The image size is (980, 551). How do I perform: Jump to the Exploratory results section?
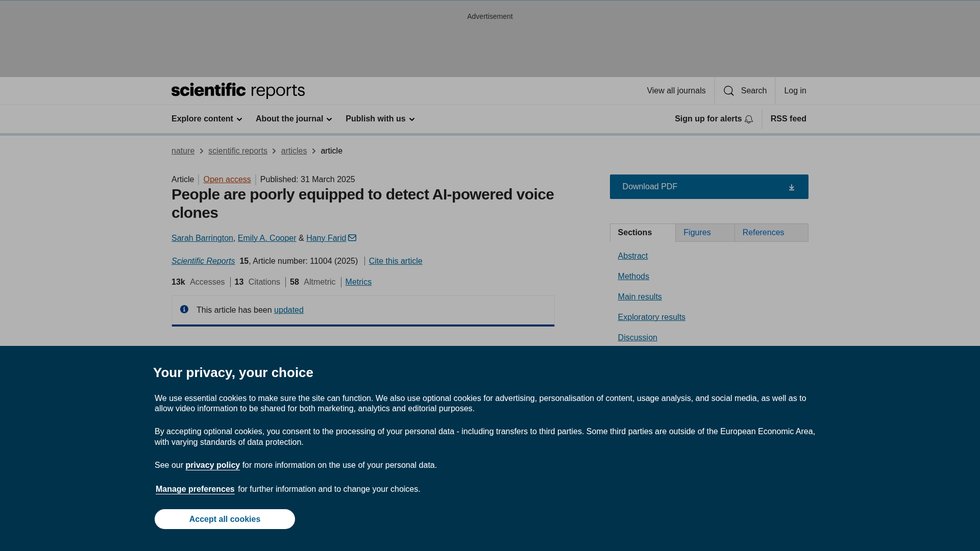pos(651,317)
